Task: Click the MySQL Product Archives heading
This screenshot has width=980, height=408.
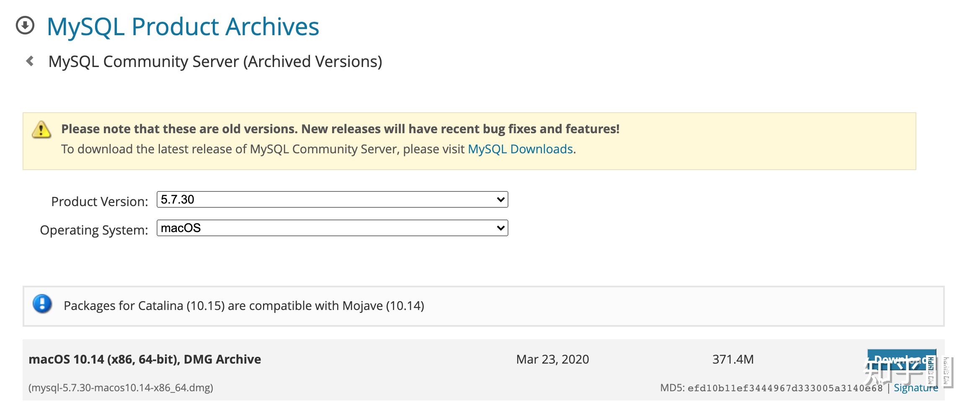Action: point(183,26)
